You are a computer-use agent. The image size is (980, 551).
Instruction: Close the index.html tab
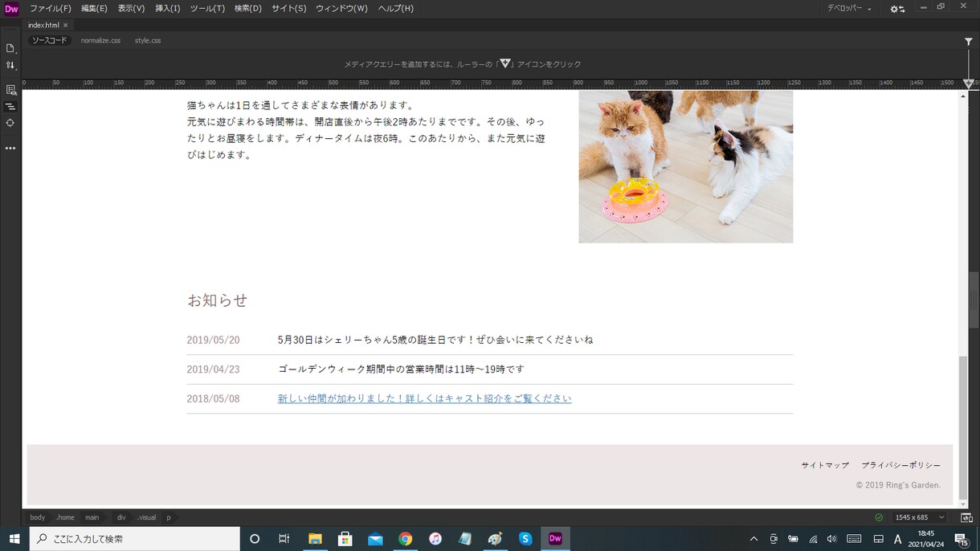pyautogui.click(x=66, y=25)
